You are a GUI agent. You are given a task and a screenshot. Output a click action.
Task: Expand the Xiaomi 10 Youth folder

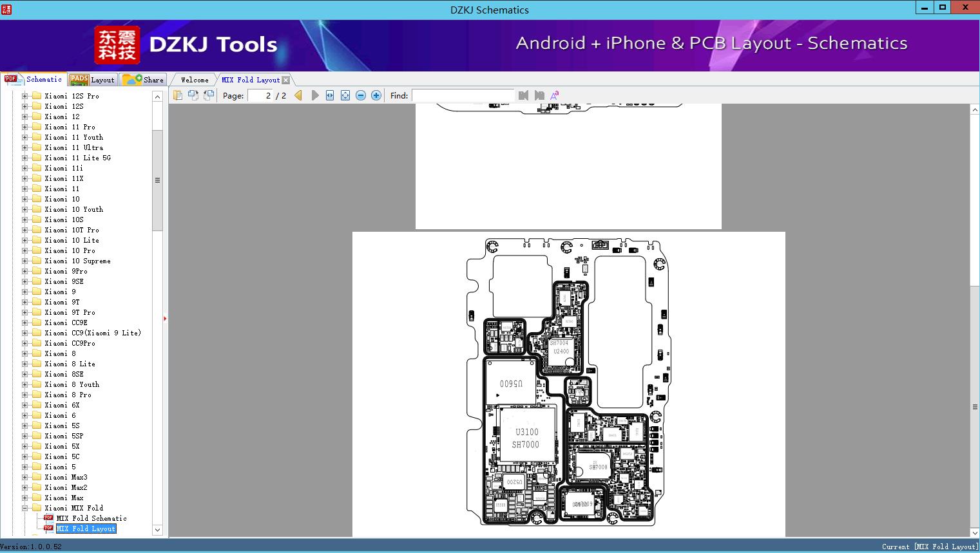coord(25,209)
